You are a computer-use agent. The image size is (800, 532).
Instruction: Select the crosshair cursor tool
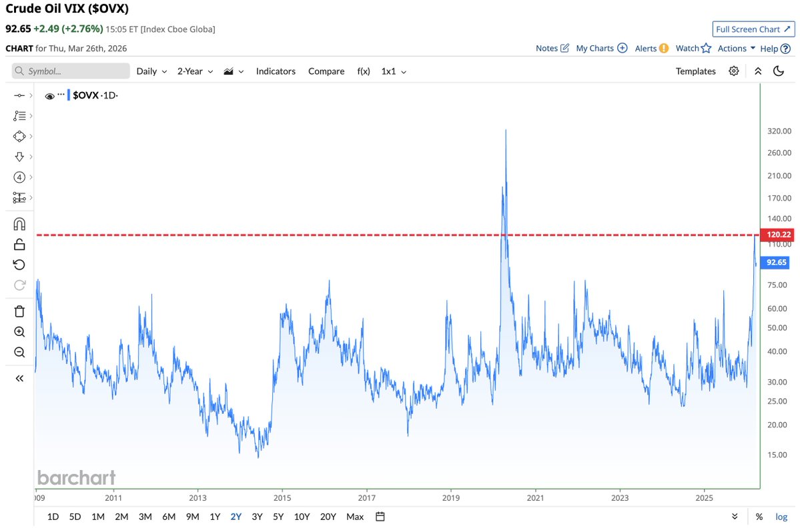[19, 95]
